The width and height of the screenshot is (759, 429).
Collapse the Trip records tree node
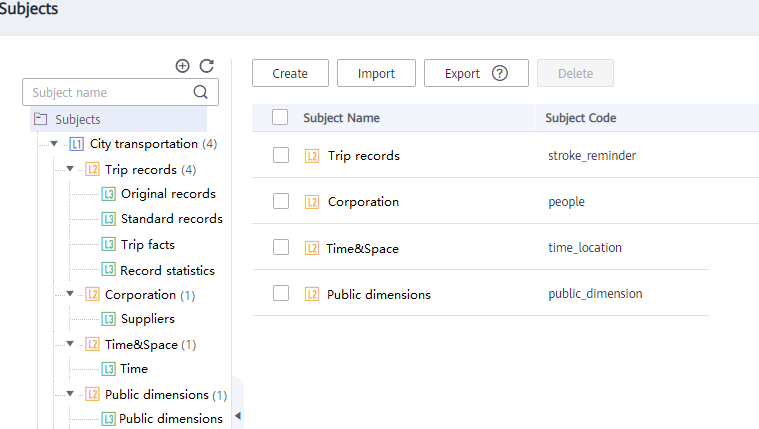(x=70, y=169)
